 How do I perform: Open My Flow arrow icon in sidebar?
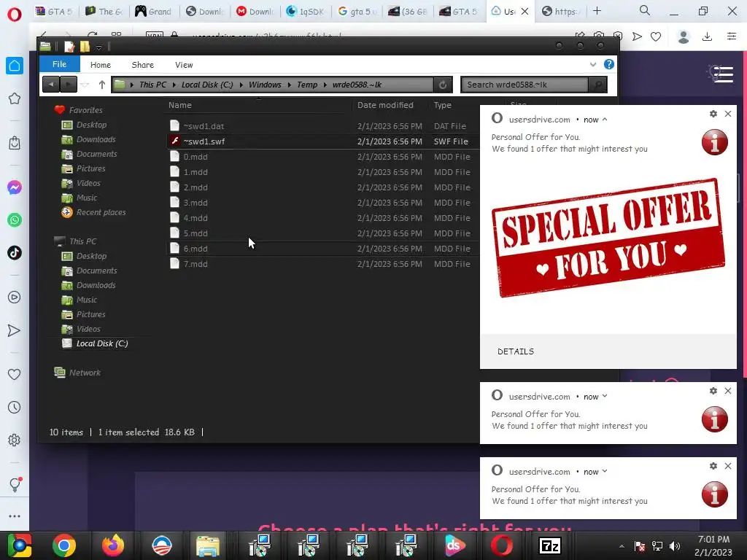pyautogui.click(x=15, y=330)
